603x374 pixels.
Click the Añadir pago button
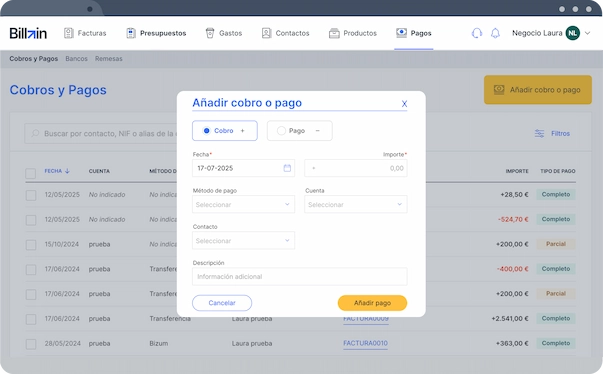tap(372, 303)
